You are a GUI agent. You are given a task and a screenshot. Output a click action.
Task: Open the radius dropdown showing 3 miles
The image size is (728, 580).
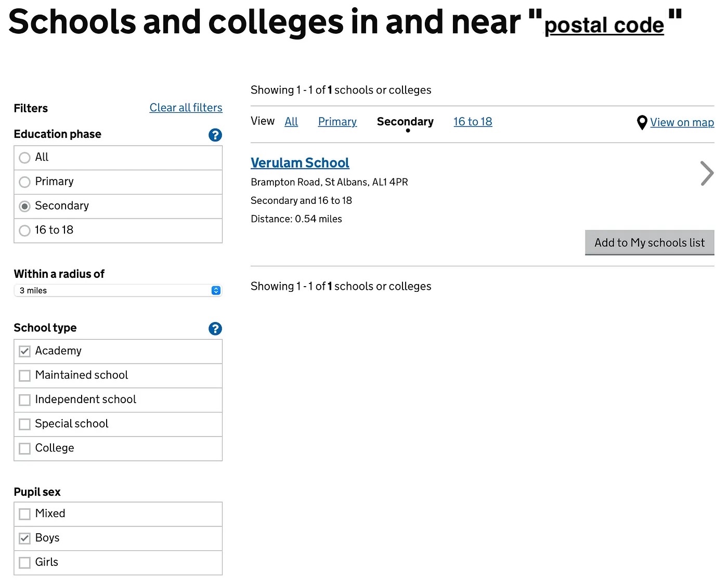(x=118, y=291)
